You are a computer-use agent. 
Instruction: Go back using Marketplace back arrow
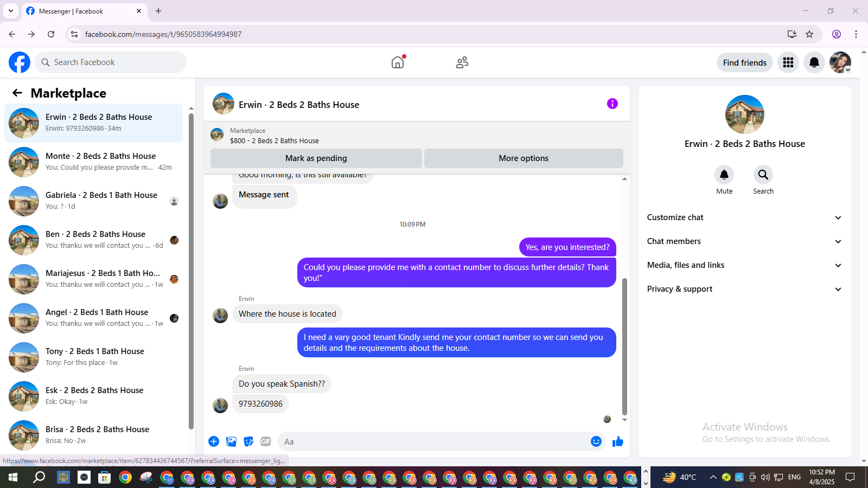17,93
